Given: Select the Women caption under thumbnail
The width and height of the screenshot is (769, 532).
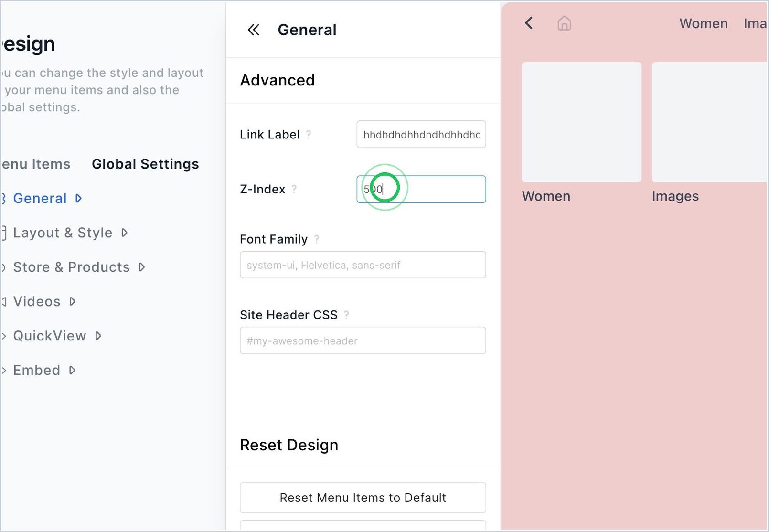Looking at the screenshot, I should pos(546,196).
